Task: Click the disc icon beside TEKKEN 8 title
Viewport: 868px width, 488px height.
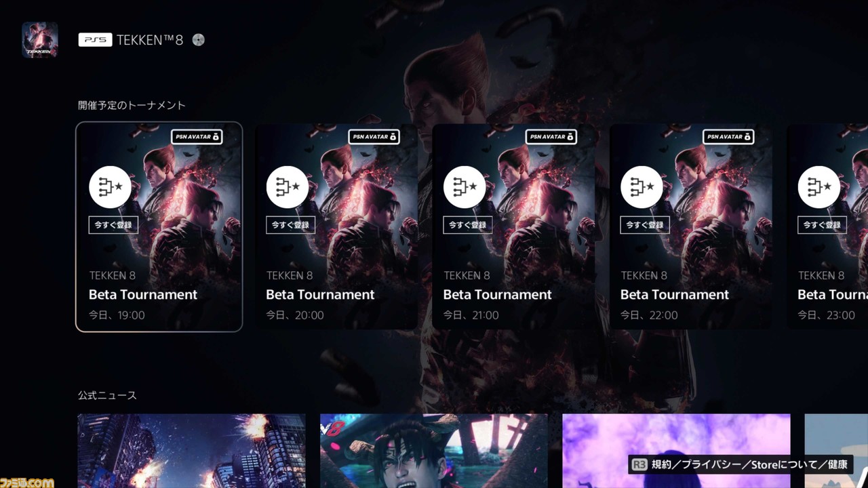Action: pyautogui.click(x=198, y=40)
